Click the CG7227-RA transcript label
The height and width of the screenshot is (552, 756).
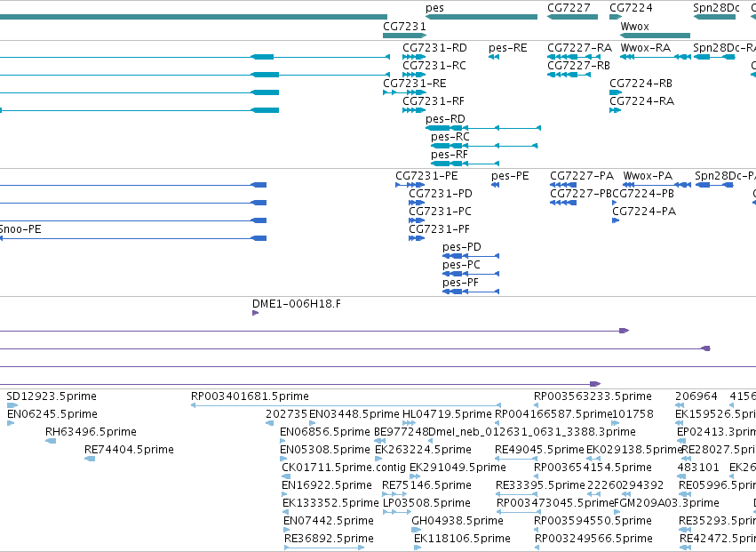click(x=579, y=48)
